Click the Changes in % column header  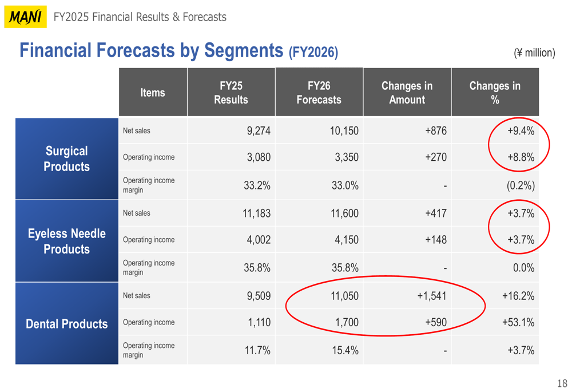(x=495, y=93)
